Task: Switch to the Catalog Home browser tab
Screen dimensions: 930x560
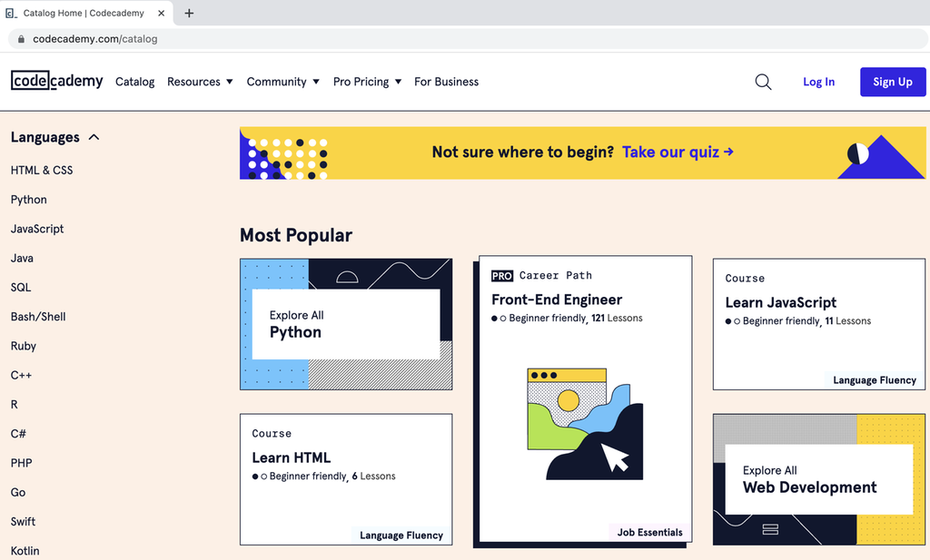Action: [86, 13]
